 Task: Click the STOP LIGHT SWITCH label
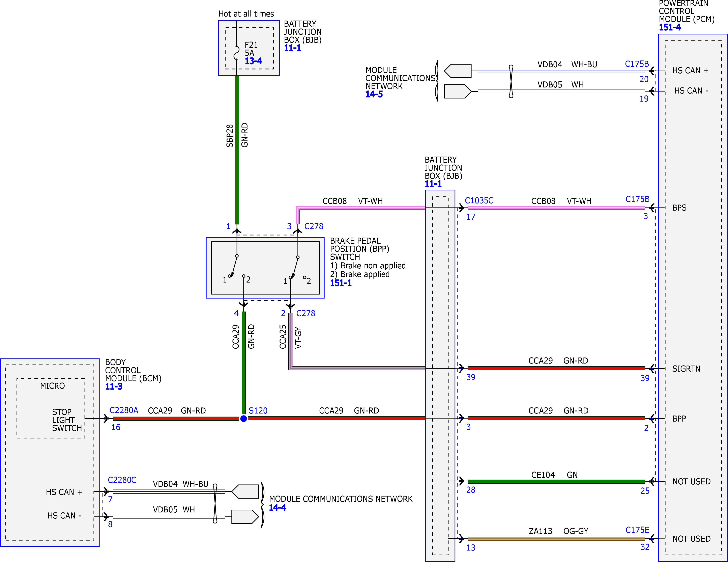click(67, 420)
